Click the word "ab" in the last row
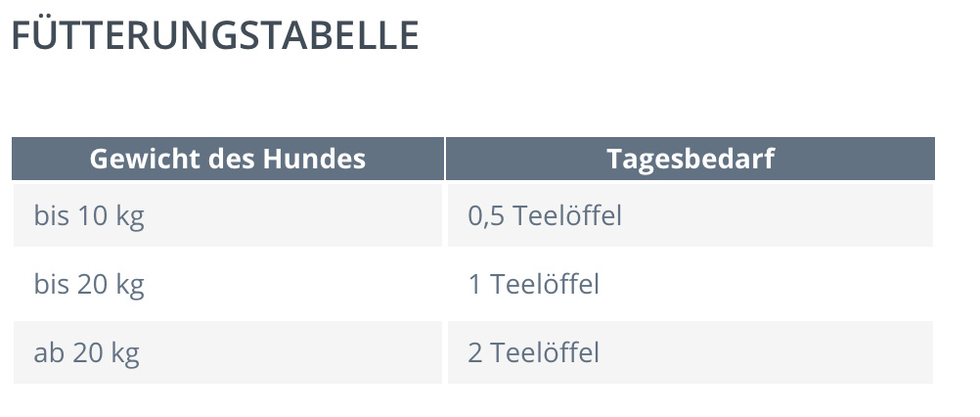Viewport: 980px width, 417px height. (x=49, y=352)
